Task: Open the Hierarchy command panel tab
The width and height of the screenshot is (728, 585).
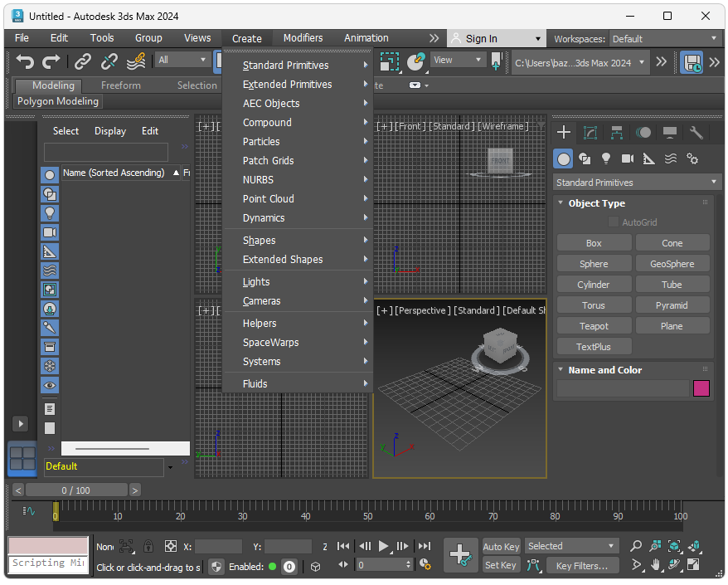Action: click(617, 133)
